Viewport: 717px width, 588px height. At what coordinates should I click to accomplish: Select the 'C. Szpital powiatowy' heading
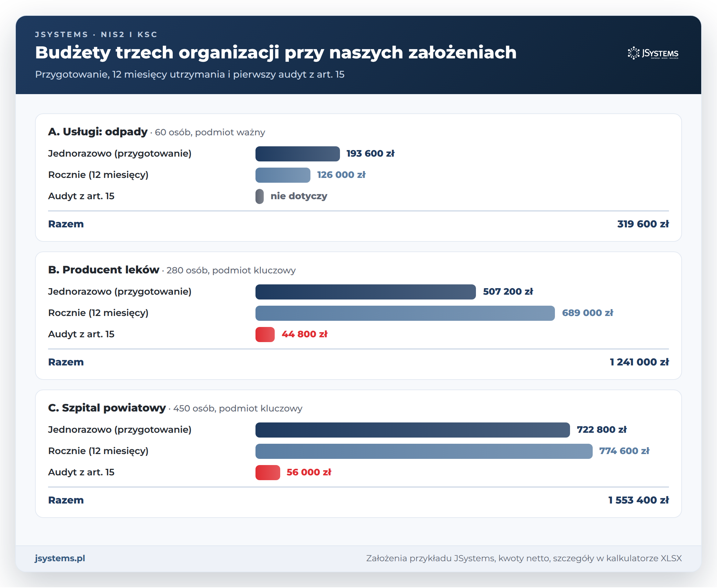click(107, 408)
